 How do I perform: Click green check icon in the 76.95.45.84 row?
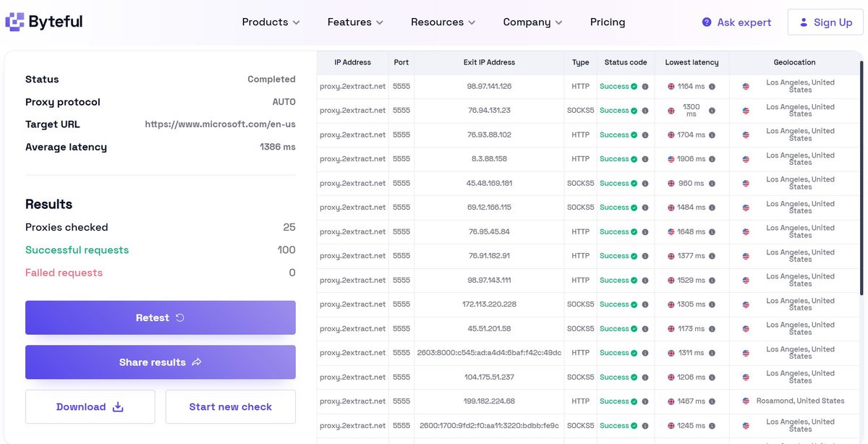[634, 232]
